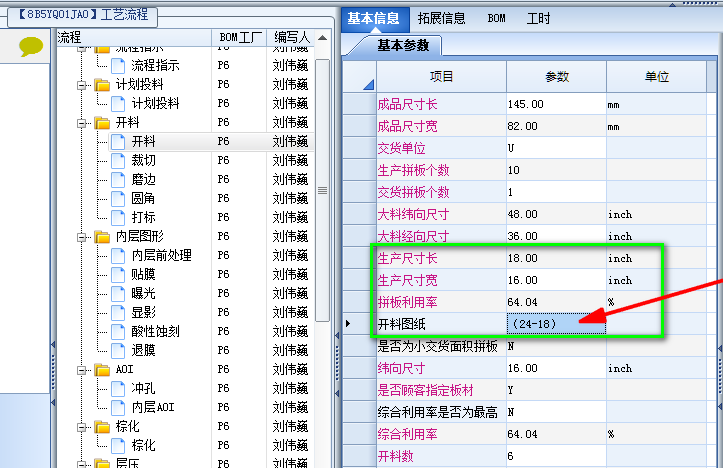The image size is (723, 468).
Task: Click the 计划投料 folder icon
Action: [x=102, y=85]
